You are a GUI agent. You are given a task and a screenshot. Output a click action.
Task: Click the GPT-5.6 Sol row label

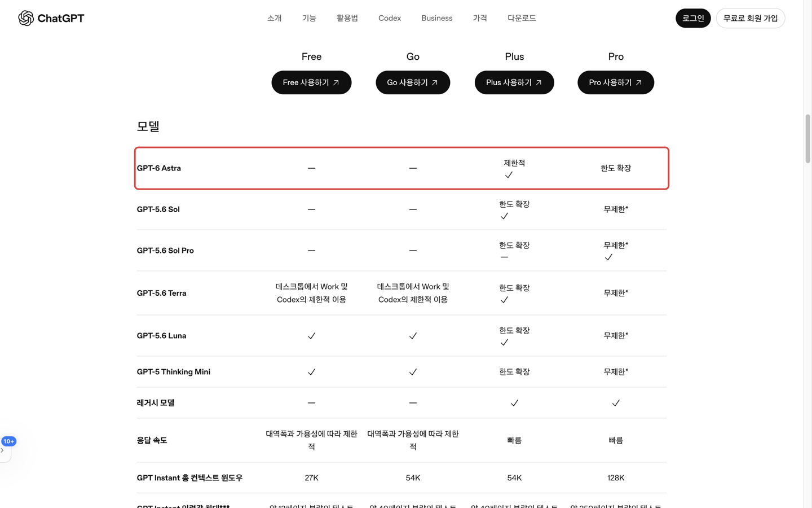click(x=158, y=209)
